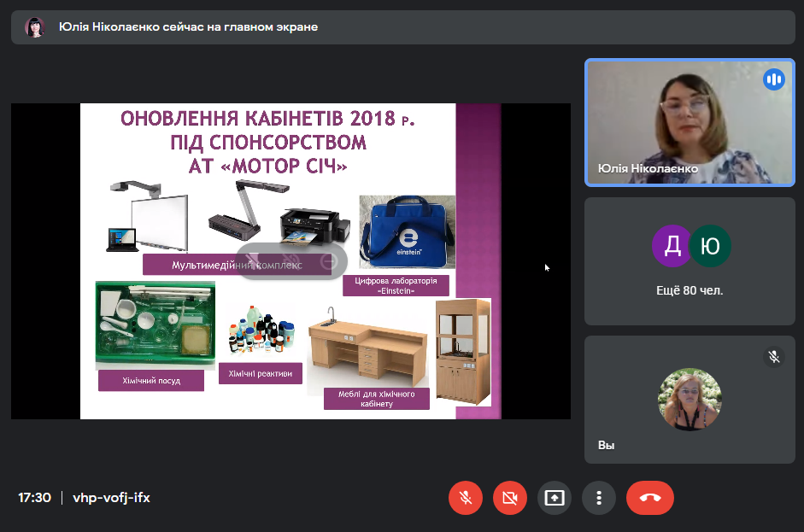Click the green Ю participant avatar
This screenshot has height=532, width=804.
[x=710, y=246]
